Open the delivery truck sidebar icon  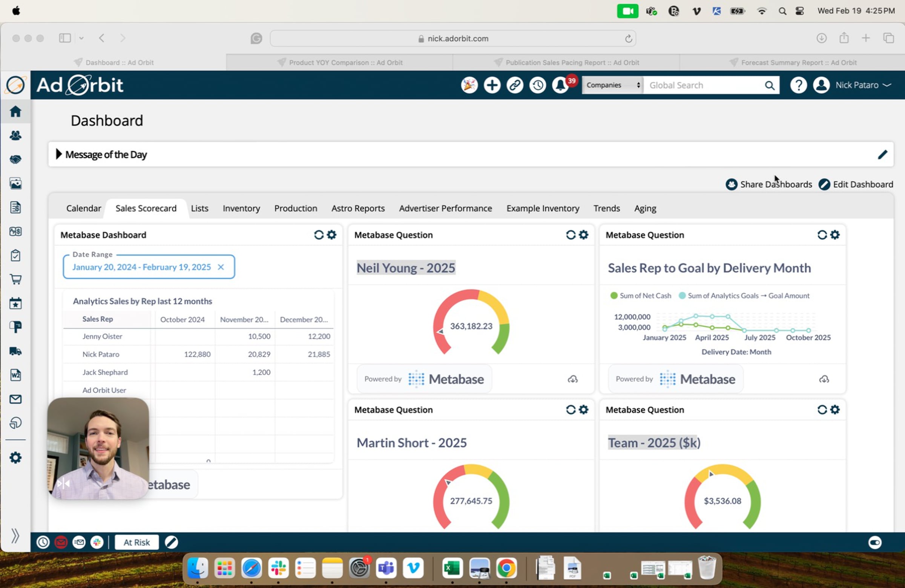click(15, 351)
